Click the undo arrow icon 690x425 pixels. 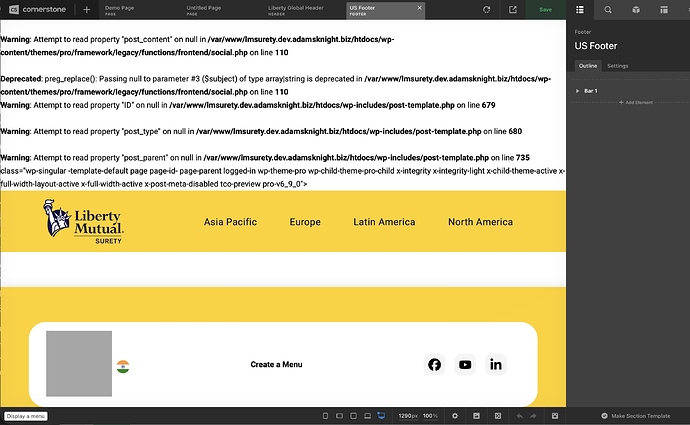[x=520, y=416]
